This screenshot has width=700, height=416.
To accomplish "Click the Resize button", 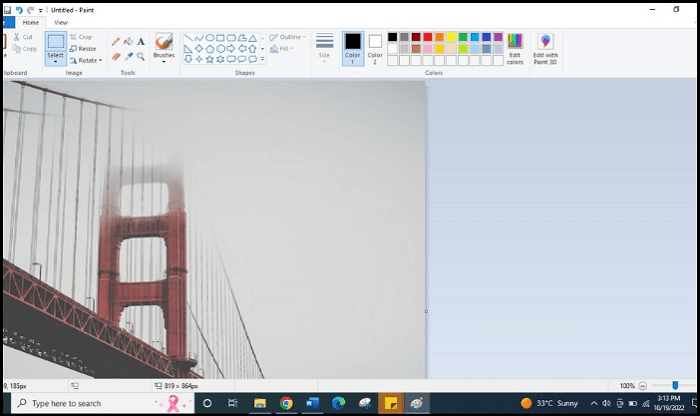I will [x=84, y=48].
